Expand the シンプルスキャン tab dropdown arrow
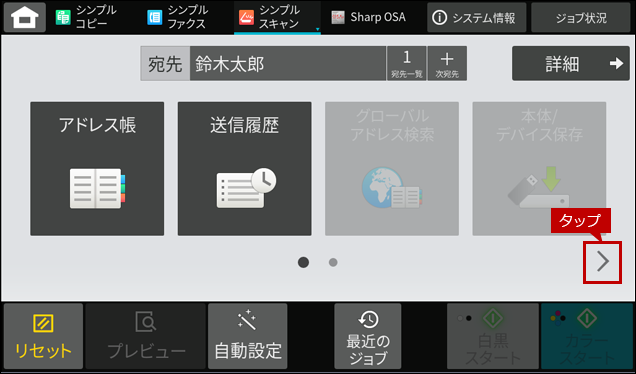 (x=318, y=29)
